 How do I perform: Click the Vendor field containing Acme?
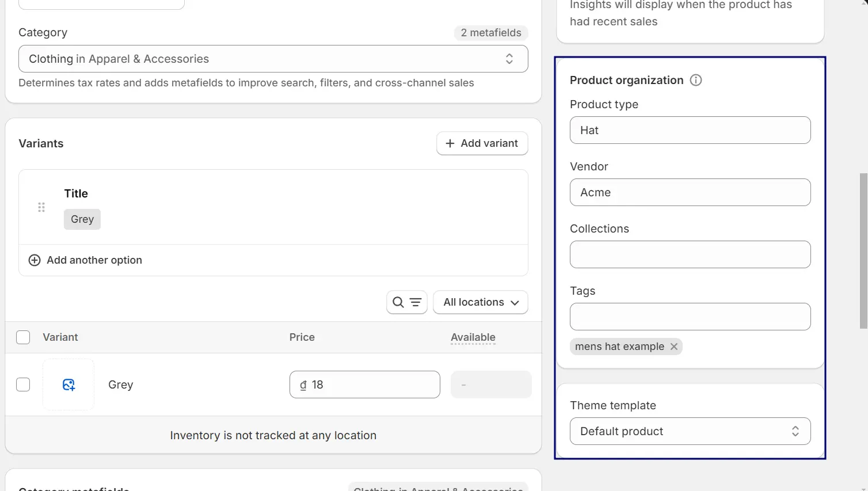(x=690, y=192)
